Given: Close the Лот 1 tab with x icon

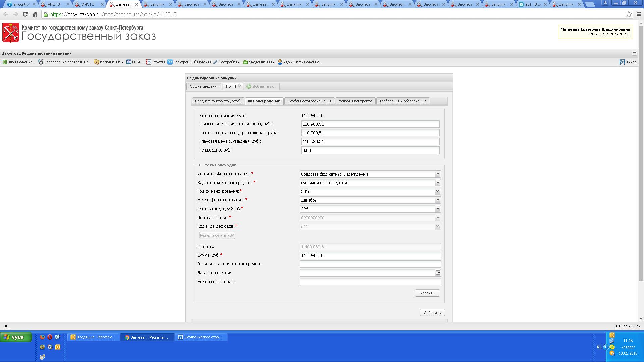Looking at the screenshot, I should [x=240, y=86].
